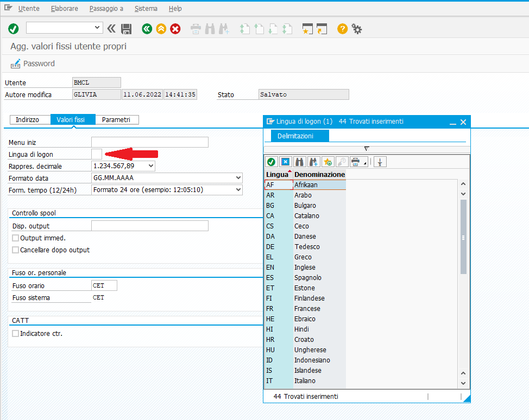Viewport: 529px width, 420px height.
Task: Open the Help menu
Action: coord(175,9)
